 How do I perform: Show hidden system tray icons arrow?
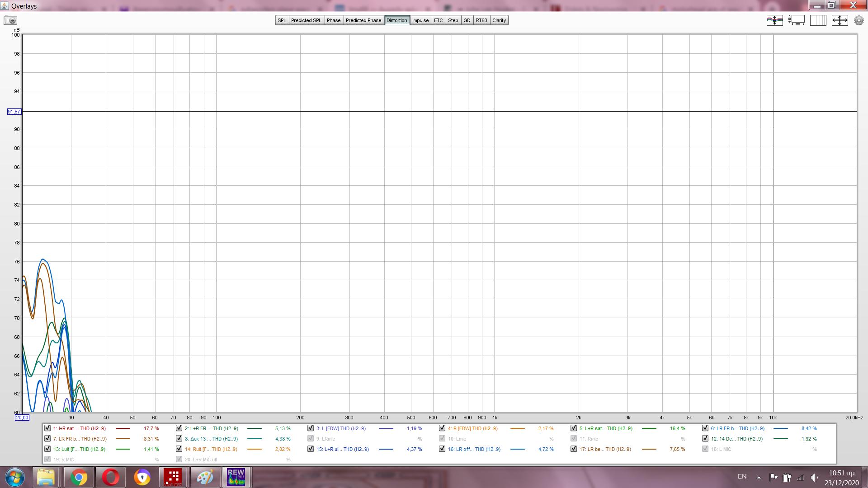[x=759, y=477]
